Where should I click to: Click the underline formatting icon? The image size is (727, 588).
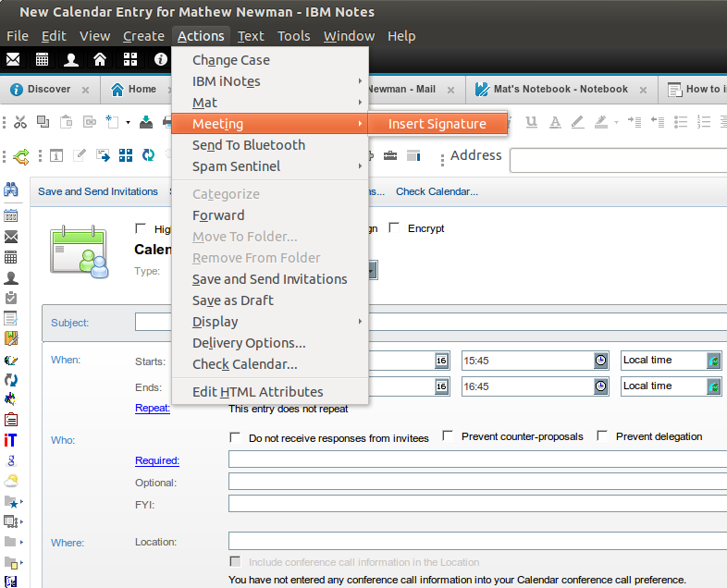[x=532, y=122]
